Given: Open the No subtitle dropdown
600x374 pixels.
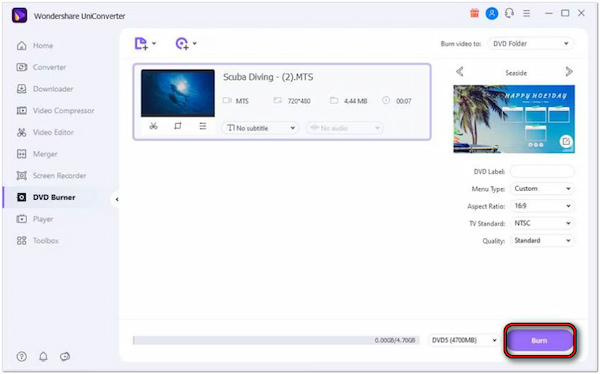Looking at the screenshot, I should 260,128.
